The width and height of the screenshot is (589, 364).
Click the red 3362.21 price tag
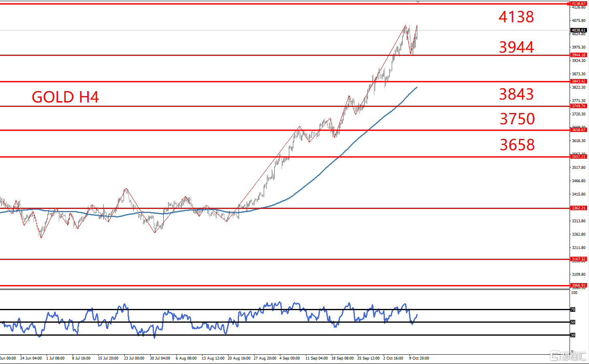578,208
